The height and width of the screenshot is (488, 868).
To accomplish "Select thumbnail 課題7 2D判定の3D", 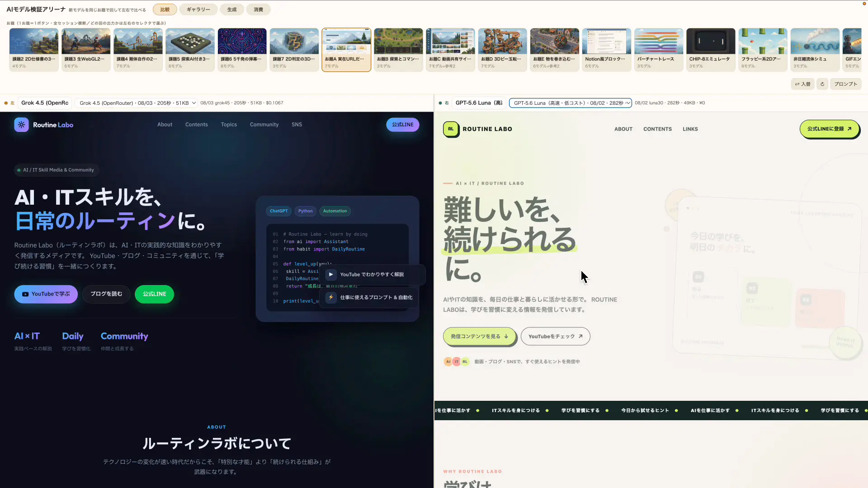I will click(294, 50).
